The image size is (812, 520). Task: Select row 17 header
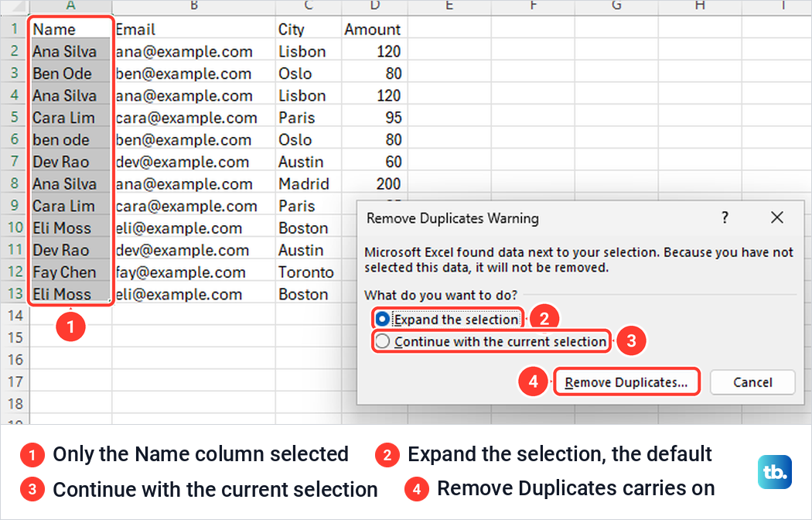[x=15, y=381]
